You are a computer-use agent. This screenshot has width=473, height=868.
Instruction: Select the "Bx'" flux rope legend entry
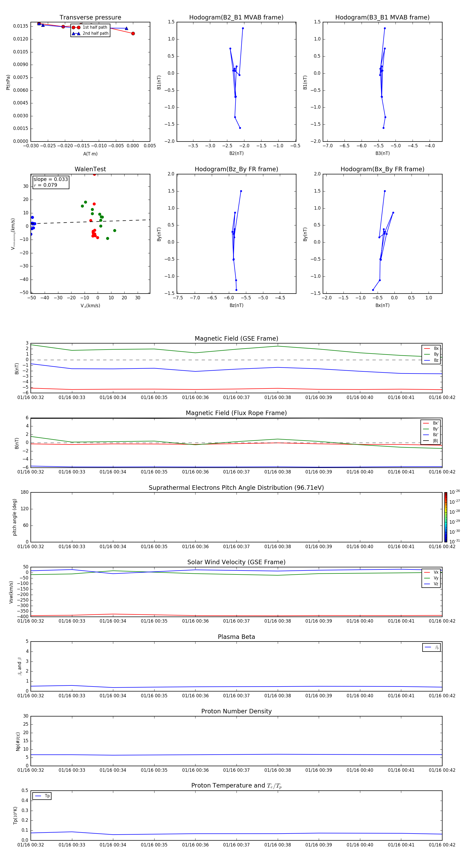(x=431, y=423)
